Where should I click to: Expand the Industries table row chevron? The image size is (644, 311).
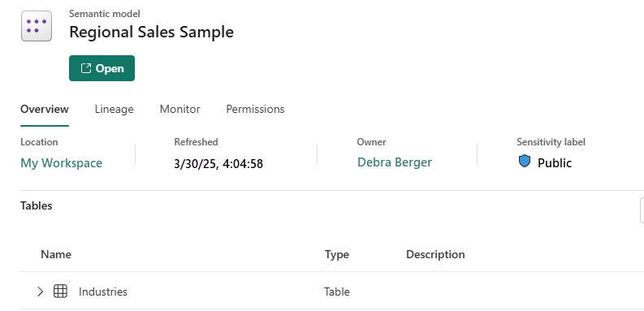point(40,292)
